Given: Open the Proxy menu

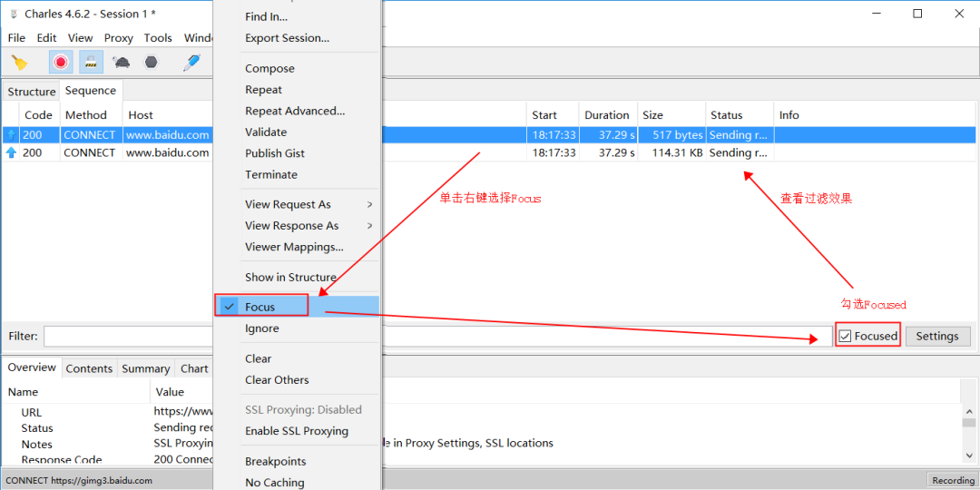Looking at the screenshot, I should click(x=119, y=38).
